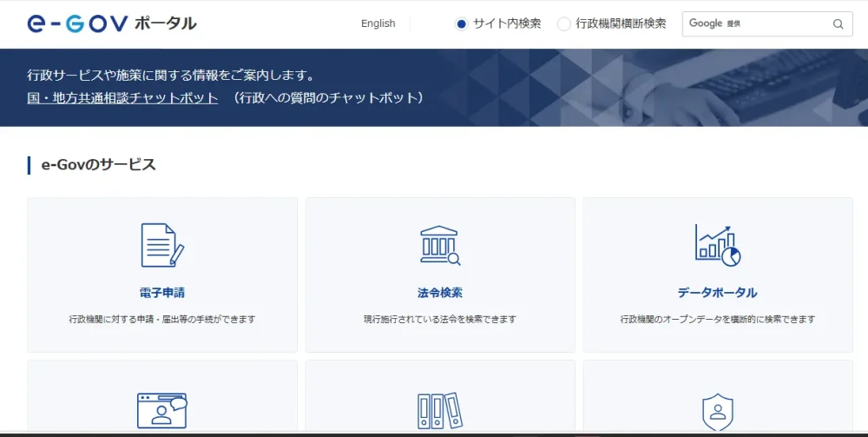Viewport: 868px width, 437px height.
Task: Click text 現行施行されている法令を検索できます
Action: click(x=440, y=319)
